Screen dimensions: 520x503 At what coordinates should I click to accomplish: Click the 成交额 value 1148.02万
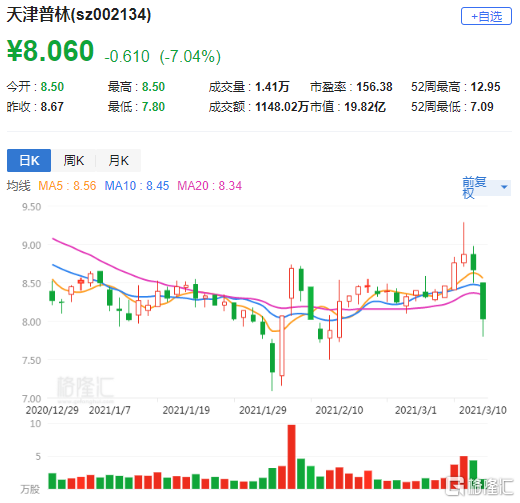282,107
